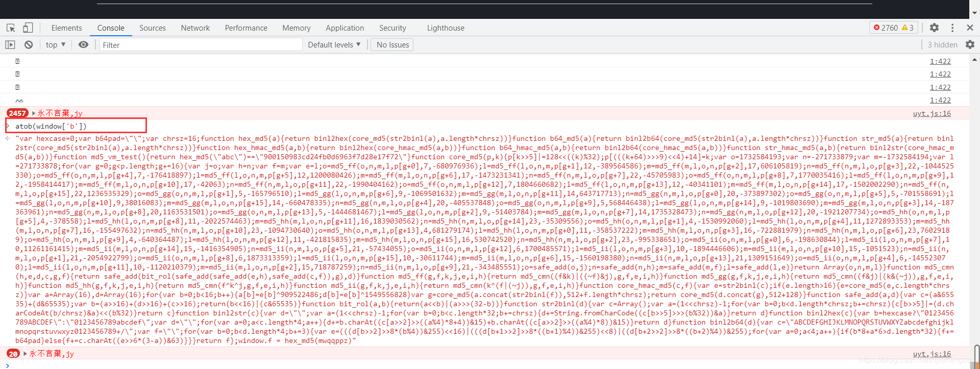980x369 pixels.
Task: Open console settings gear beside 3 hidden
Action: click(x=970, y=45)
